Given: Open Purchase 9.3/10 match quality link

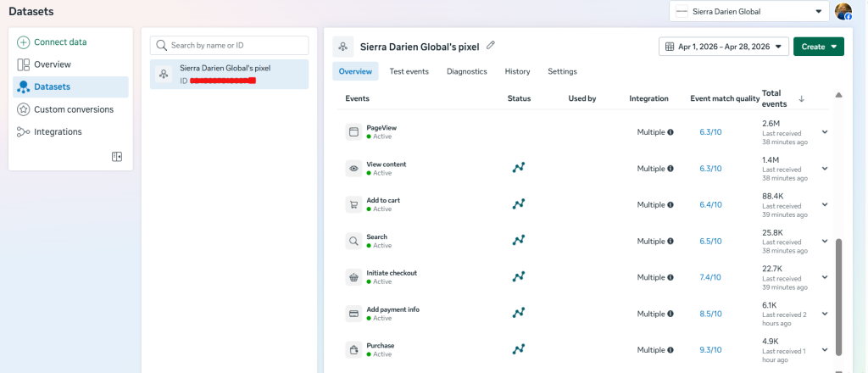Looking at the screenshot, I should tap(710, 350).
